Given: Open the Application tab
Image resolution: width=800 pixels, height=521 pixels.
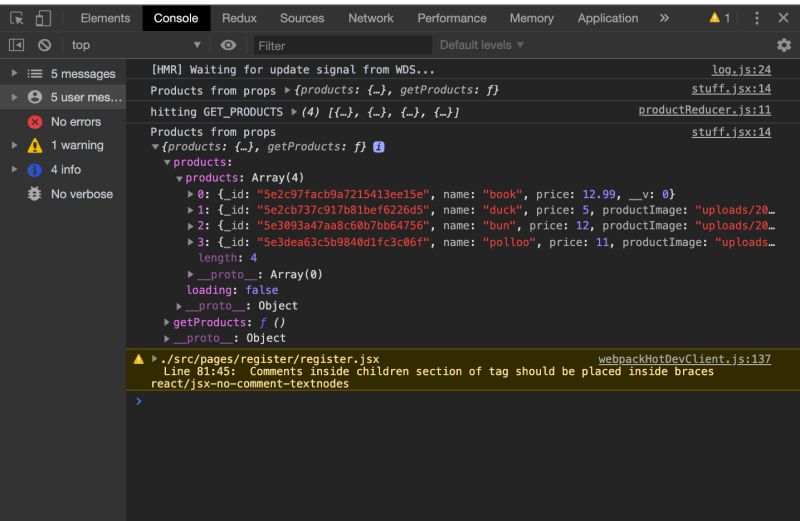Looking at the screenshot, I should tap(608, 18).
